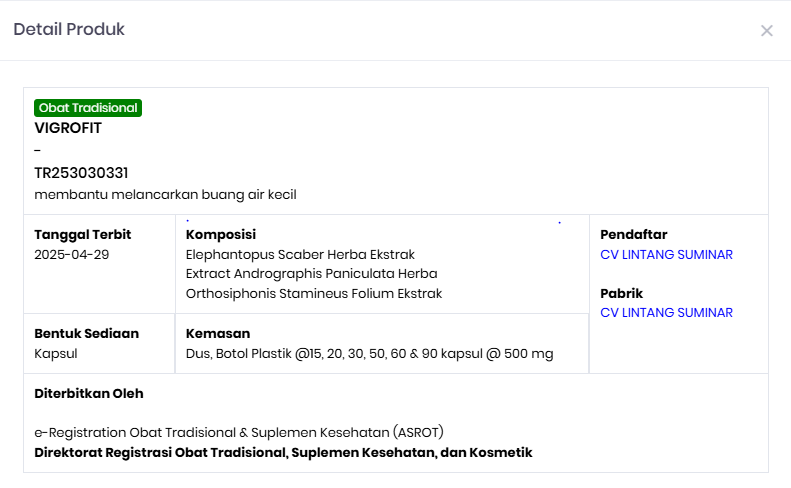The width and height of the screenshot is (791, 488).
Task: Select the date 2025-04-29
Action: pos(72,255)
